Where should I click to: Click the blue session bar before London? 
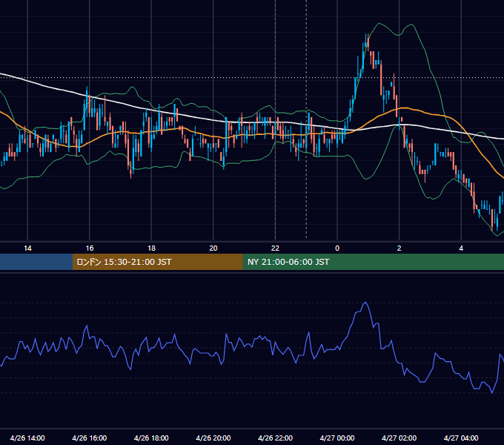[36, 262]
